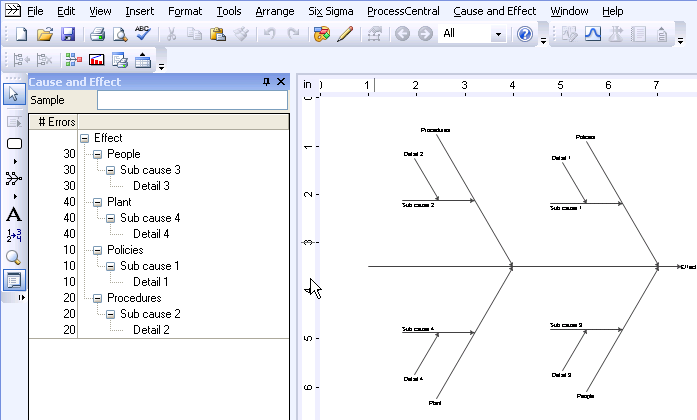The image size is (697, 420).
Task: Select the rounded rectangle shape tool
Action: 14,143
